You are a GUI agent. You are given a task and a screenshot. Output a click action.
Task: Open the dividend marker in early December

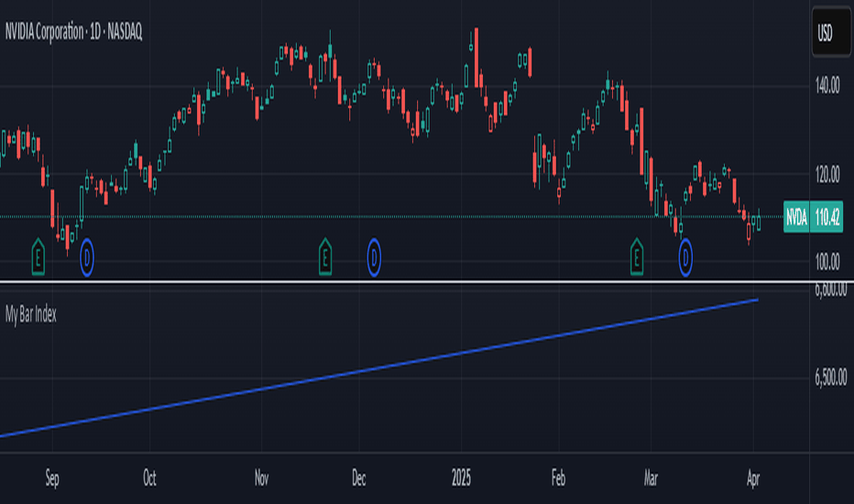(374, 257)
